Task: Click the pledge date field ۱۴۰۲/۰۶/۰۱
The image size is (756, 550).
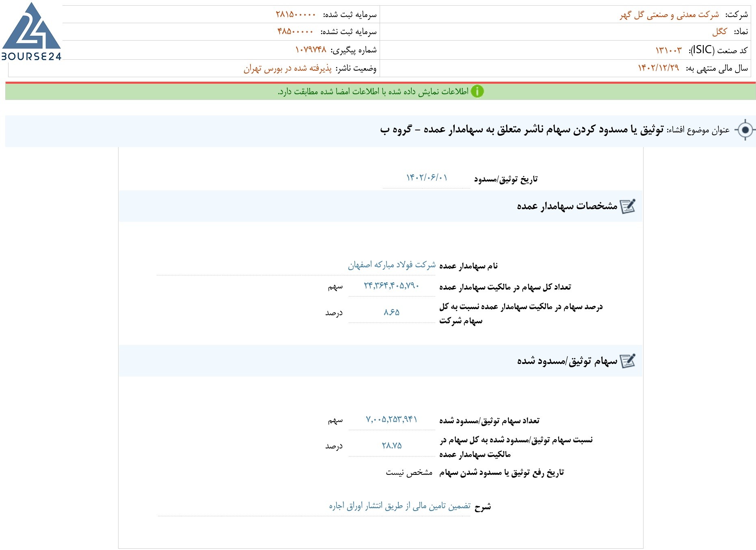Action: (x=426, y=178)
